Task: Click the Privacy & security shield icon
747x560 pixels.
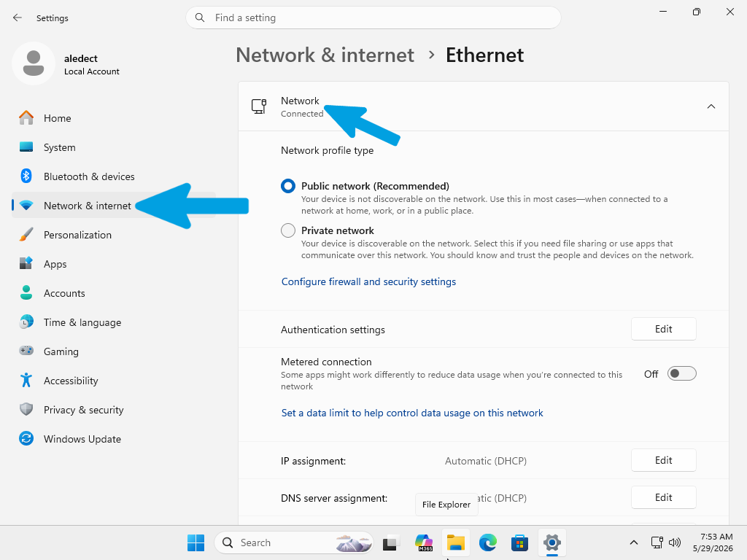Action: point(26,410)
